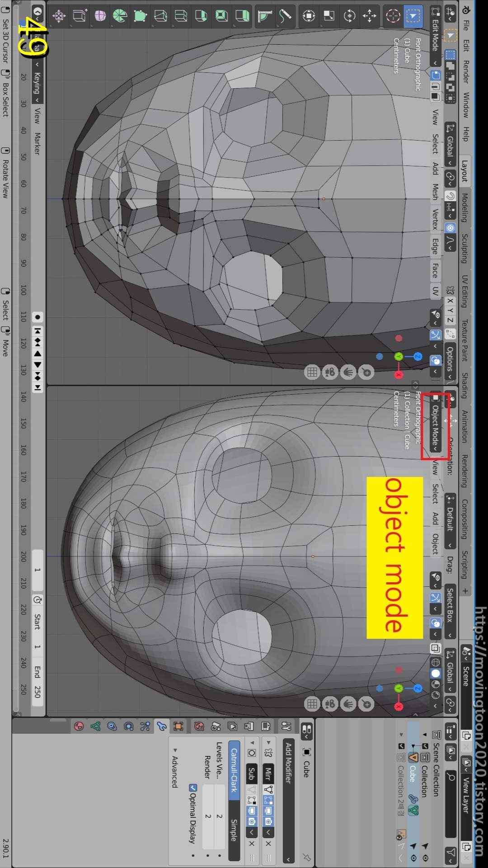Open the Object Data properties green triangle tab

(95, 726)
